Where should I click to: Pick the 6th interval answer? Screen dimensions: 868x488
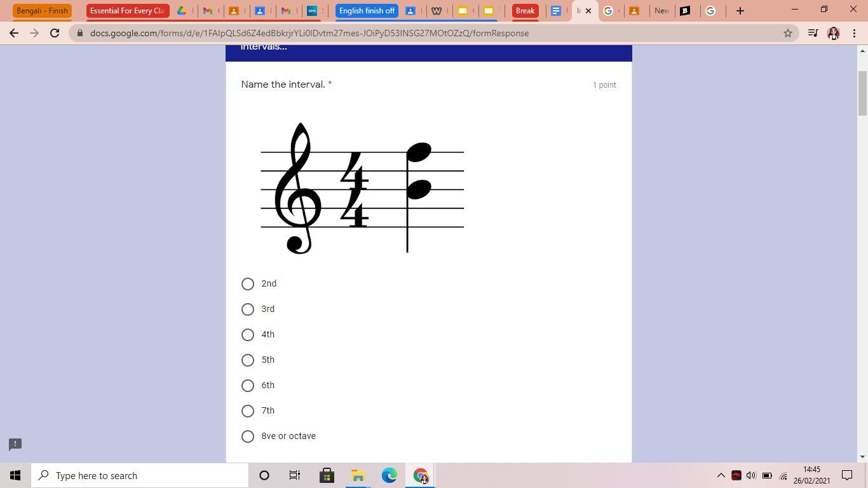coord(248,386)
